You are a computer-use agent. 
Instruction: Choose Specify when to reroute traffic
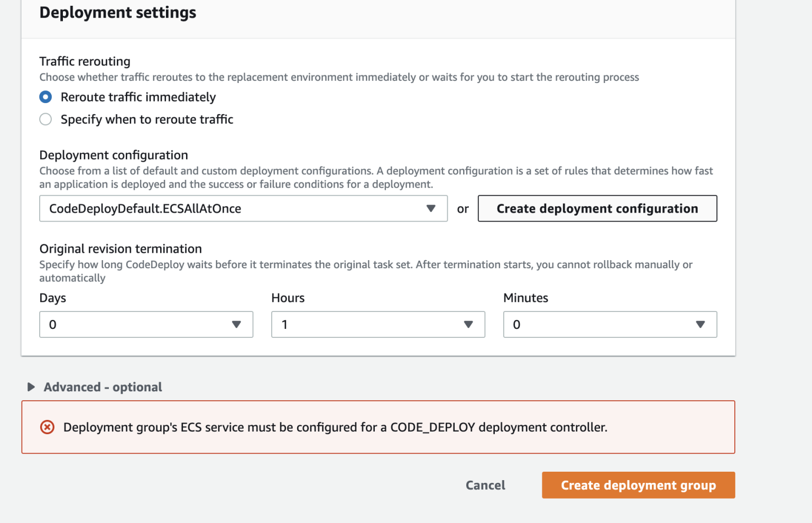point(45,119)
